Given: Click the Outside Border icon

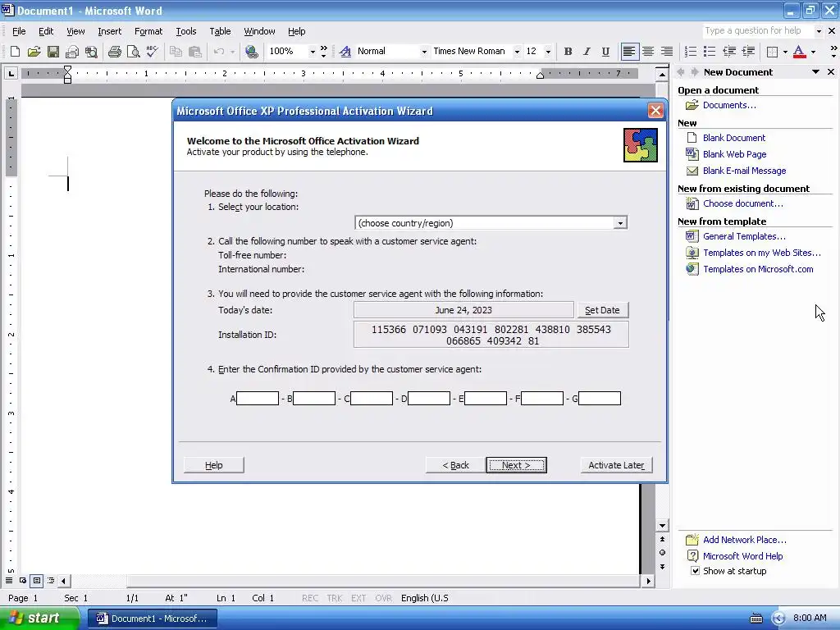Looking at the screenshot, I should coord(772,52).
